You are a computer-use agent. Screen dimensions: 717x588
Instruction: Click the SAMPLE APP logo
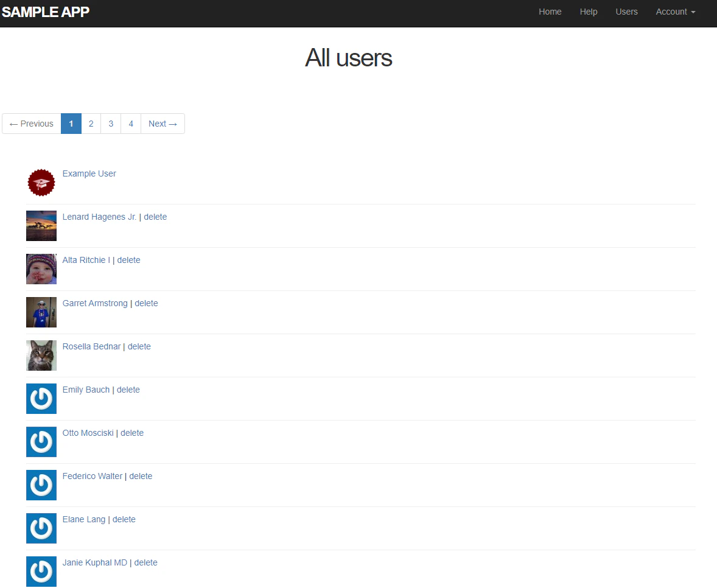[45, 12]
